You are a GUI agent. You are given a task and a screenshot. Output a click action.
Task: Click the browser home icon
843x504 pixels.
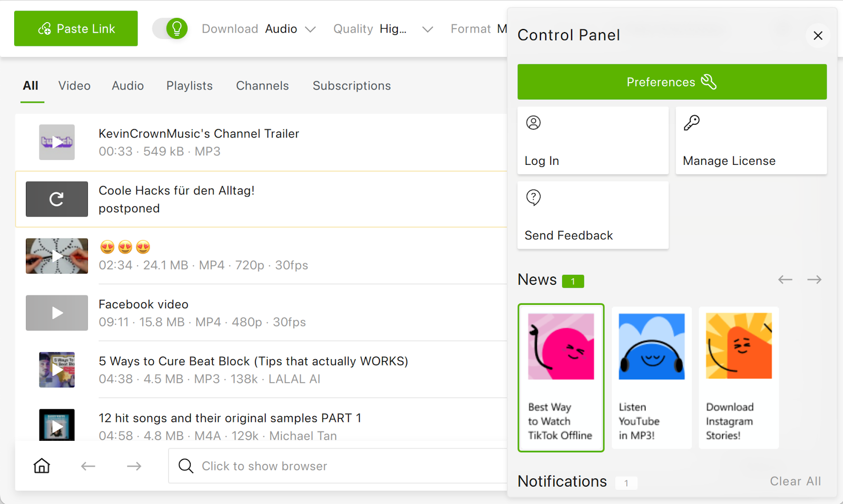[x=42, y=466]
